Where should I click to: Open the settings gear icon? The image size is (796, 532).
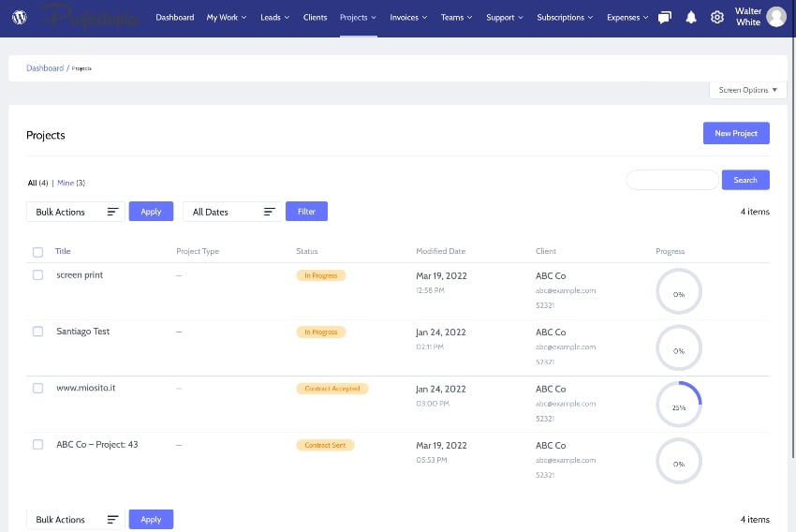[x=716, y=17]
